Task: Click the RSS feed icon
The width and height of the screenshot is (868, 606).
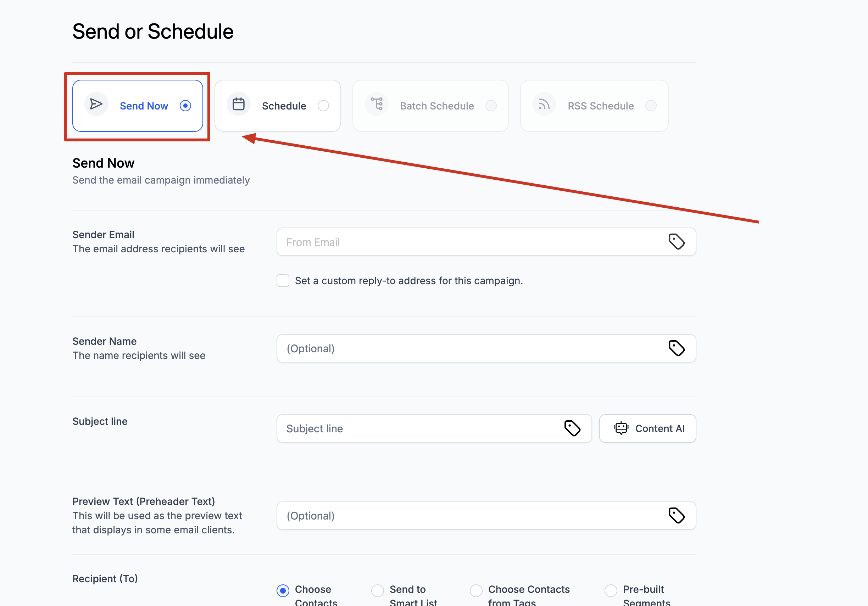Action: pyautogui.click(x=544, y=104)
